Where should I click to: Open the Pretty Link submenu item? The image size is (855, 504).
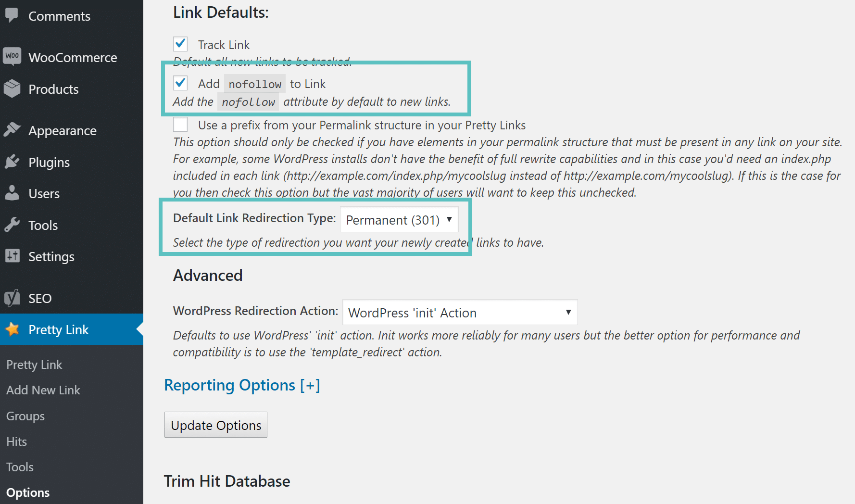(34, 365)
